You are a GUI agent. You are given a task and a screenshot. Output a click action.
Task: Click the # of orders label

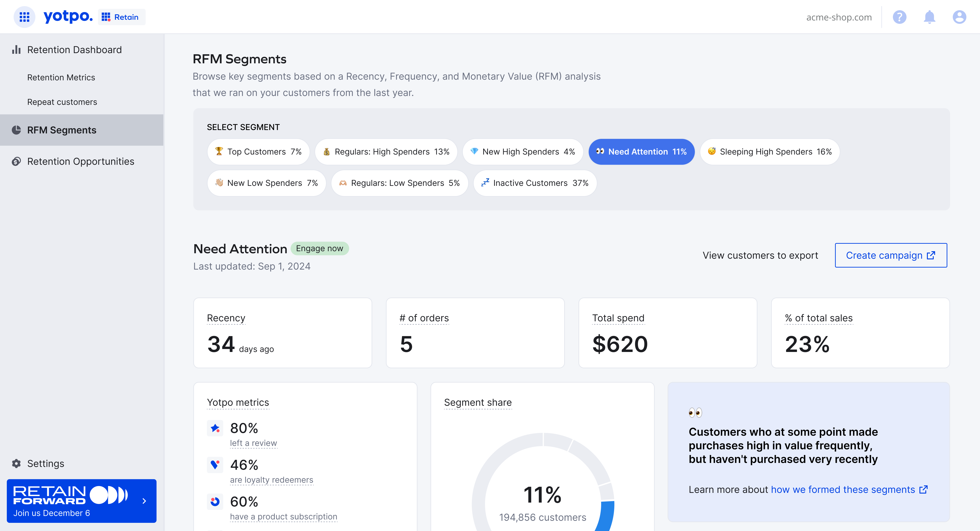pos(424,318)
